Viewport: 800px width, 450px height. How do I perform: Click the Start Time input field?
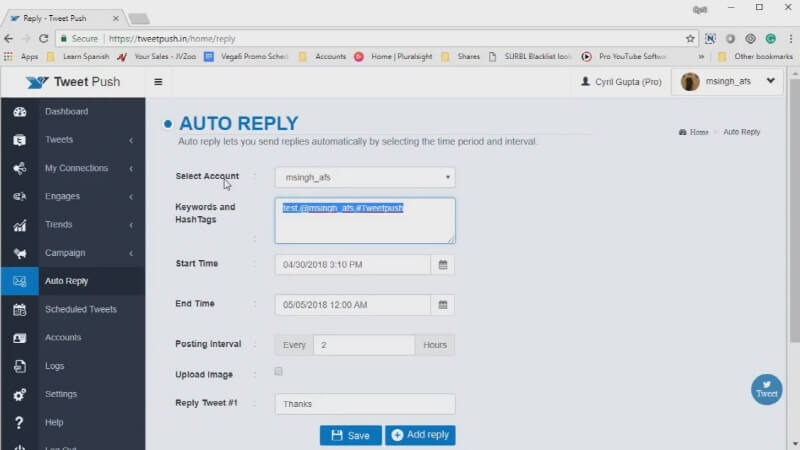[353, 265]
